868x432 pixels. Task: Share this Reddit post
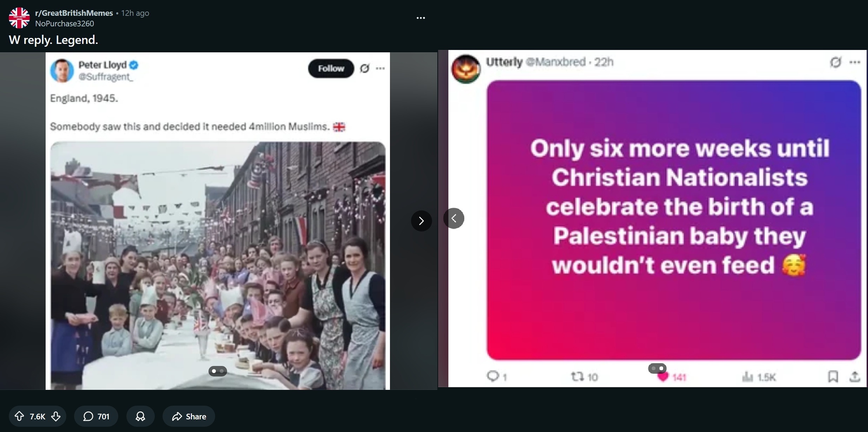[189, 416]
